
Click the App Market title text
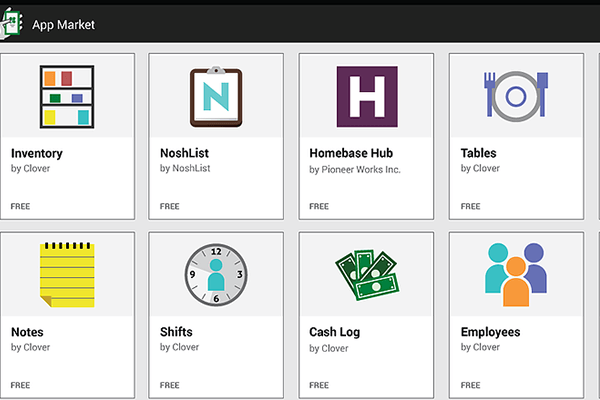pos(63,25)
